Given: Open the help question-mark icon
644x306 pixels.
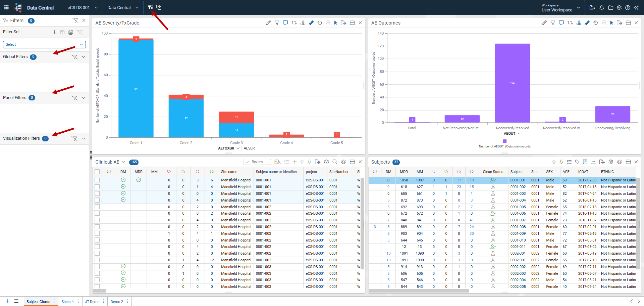Looking at the screenshot, I should (628, 8).
